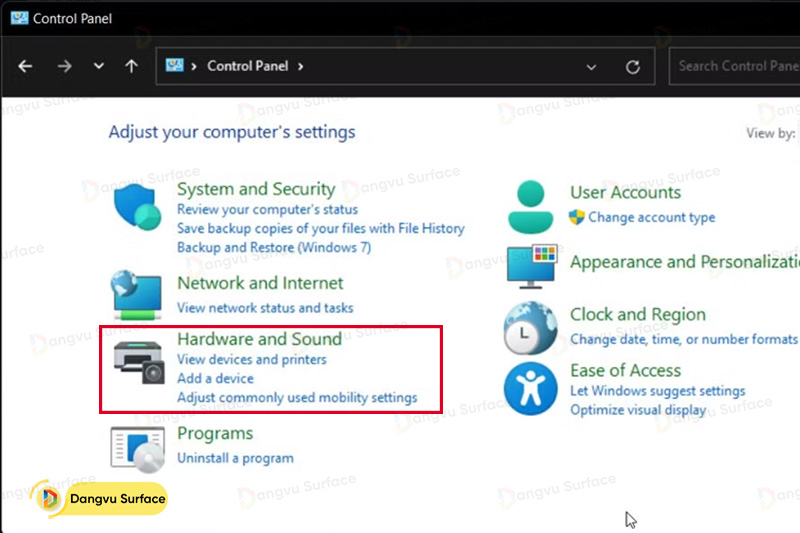The width and height of the screenshot is (800, 533).
Task: Open recent locations dropdown arrow
Action: [98, 66]
